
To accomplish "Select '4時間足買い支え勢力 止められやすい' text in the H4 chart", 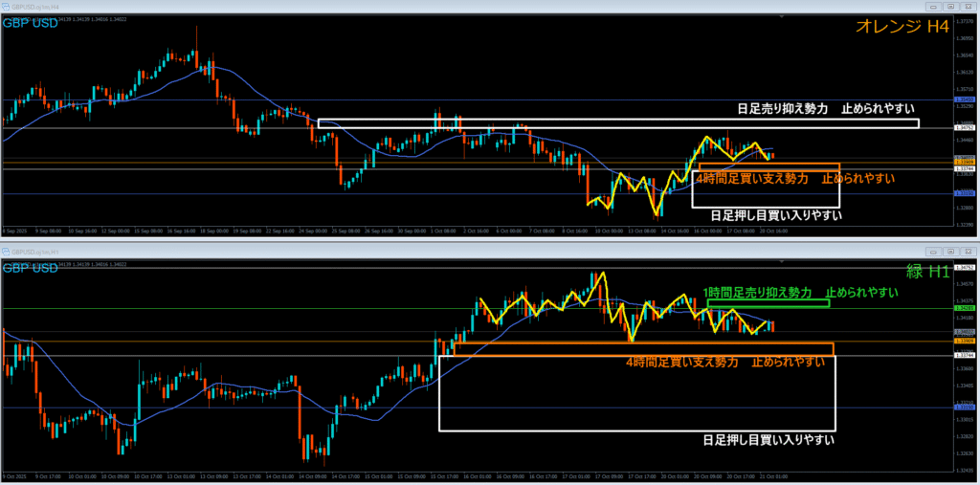I will (794, 179).
